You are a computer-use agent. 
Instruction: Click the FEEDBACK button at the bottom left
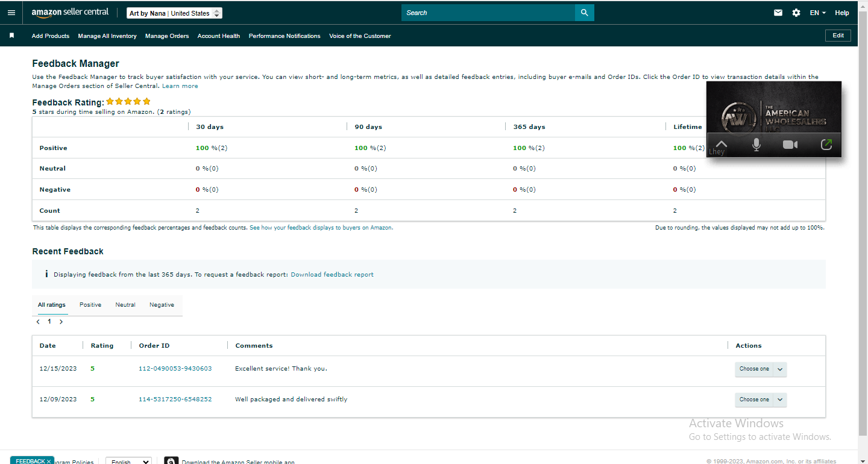(x=33, y=460)
